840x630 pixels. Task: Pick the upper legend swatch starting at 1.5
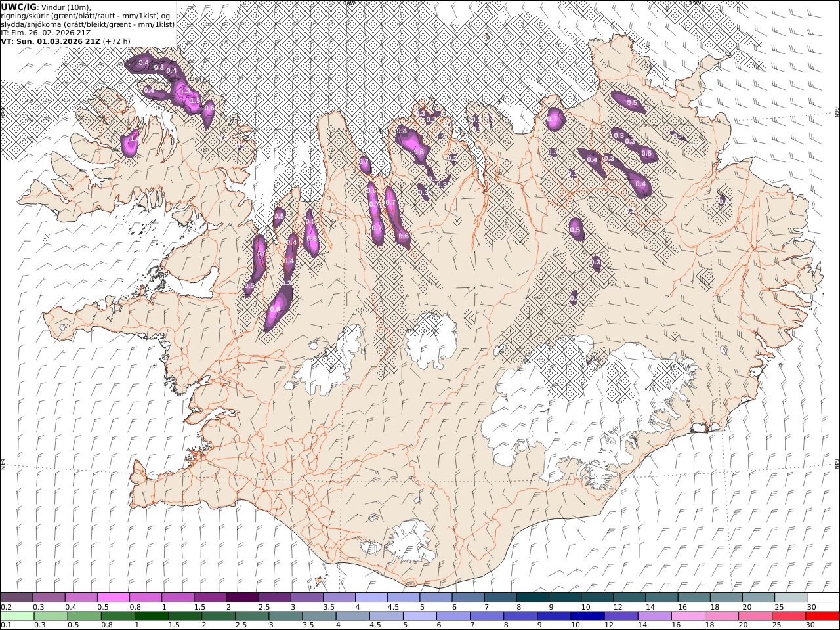coord(209,597)
